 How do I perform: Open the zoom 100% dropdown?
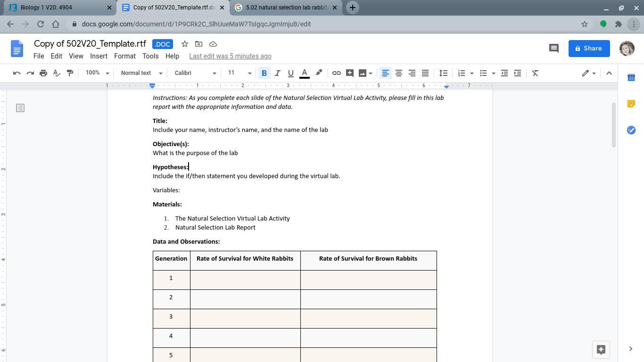(97, 73)
